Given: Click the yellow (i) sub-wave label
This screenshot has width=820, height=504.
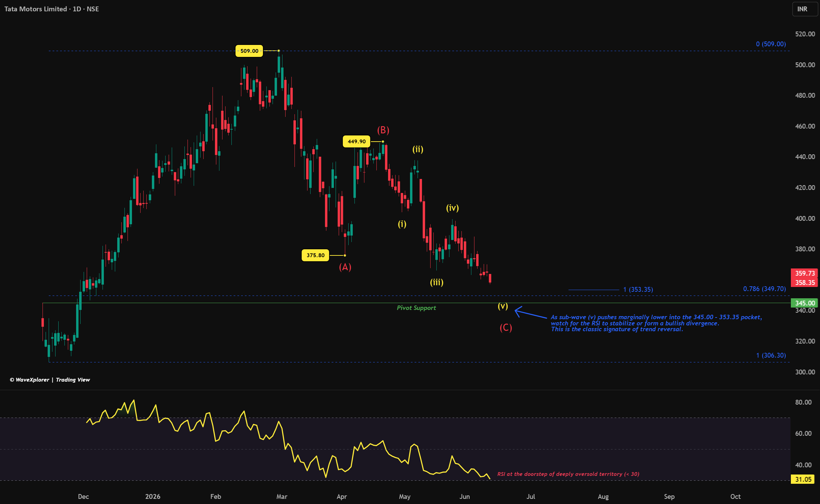Looking at the screenshot, I should (402, 224).
